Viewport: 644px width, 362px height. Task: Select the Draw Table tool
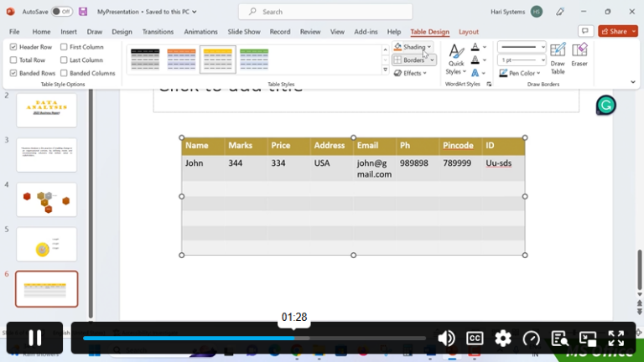pos(558,59)
